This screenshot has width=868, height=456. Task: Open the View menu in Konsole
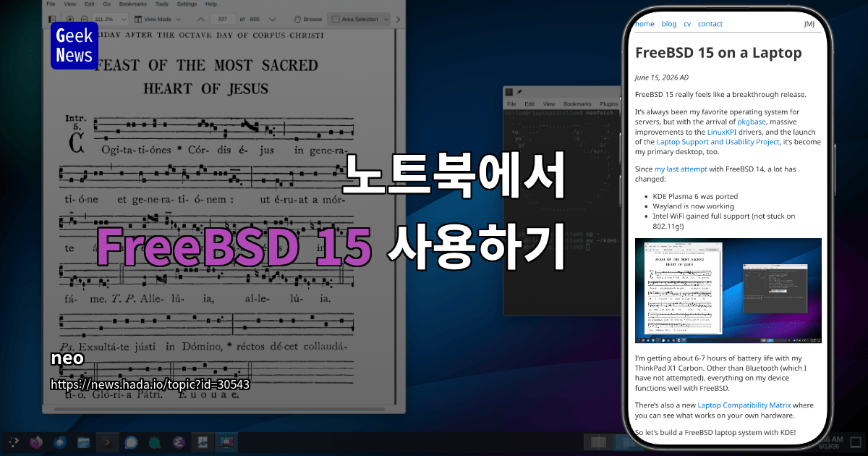(x=549, y=104)
